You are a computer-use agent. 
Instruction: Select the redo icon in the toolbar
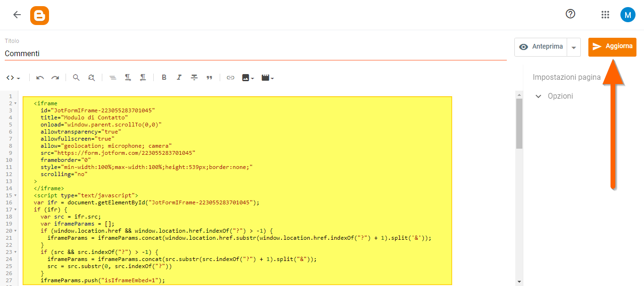click(x=55, y=77)
